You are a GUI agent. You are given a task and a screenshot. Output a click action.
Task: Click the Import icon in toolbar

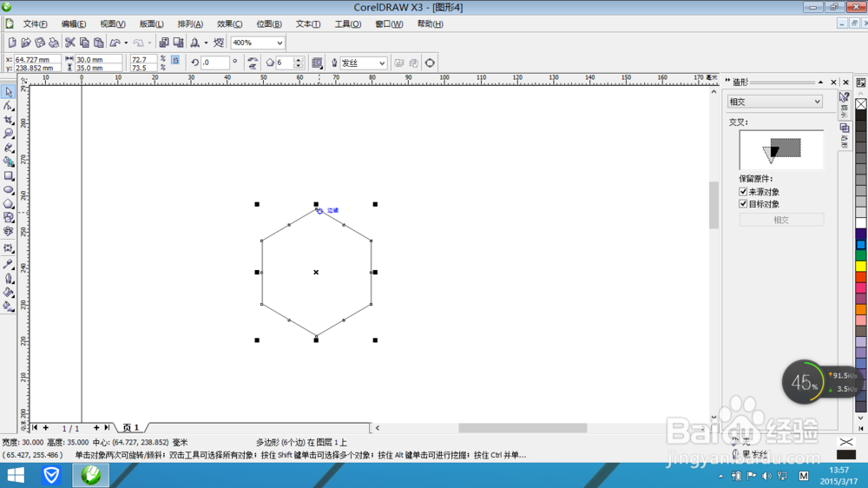(x=164, y=43)
